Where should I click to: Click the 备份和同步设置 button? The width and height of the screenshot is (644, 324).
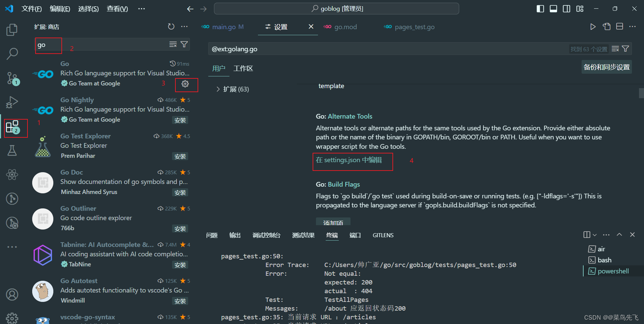point(607,67)
